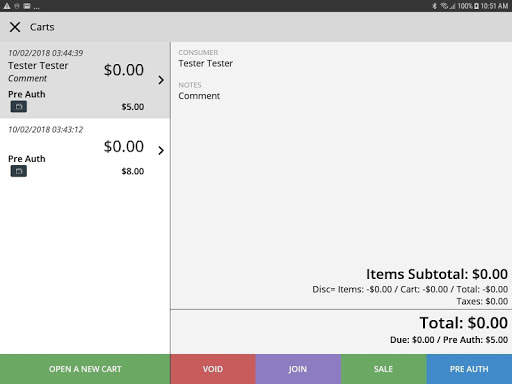The image size is (512, 384).
Task: Tap the warning notification icon in status bar
Action: tap(7, 6)
